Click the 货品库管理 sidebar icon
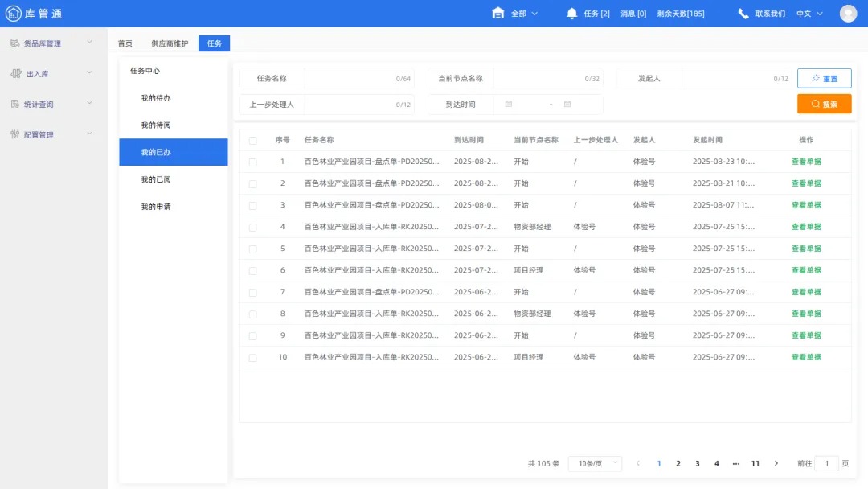The height and width of the screenshot is (489, 868). [x=14, y=43]
